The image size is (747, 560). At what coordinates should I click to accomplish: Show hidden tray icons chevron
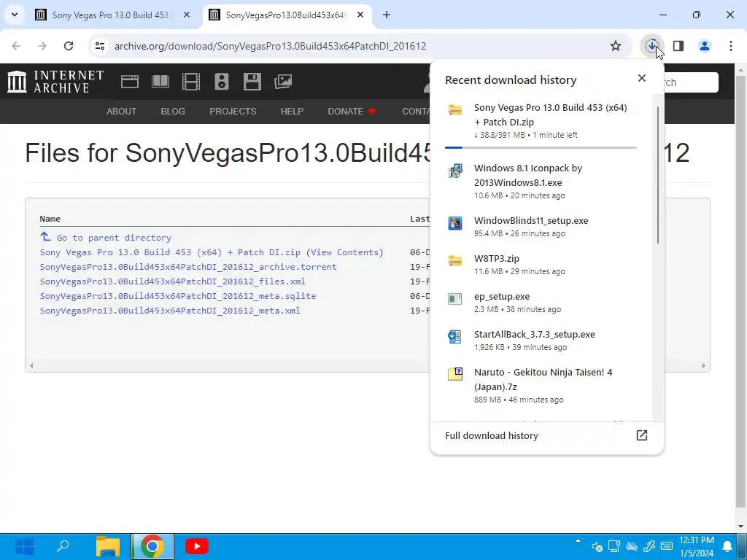click(x=578, y=541)
